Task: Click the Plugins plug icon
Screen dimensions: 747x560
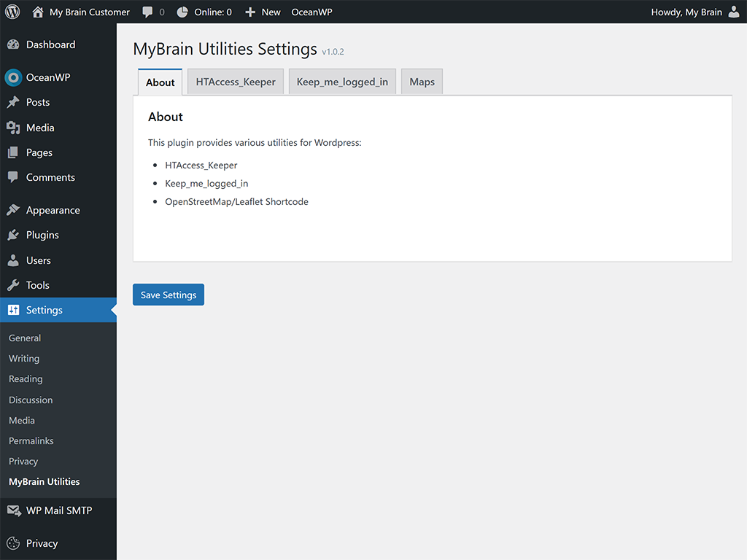Action: tap(13, 235)
